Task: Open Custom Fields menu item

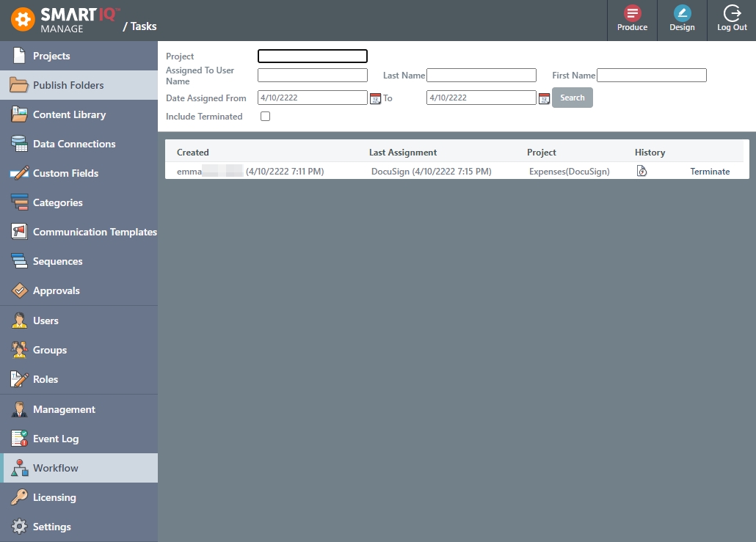Action: click(79, 173)
